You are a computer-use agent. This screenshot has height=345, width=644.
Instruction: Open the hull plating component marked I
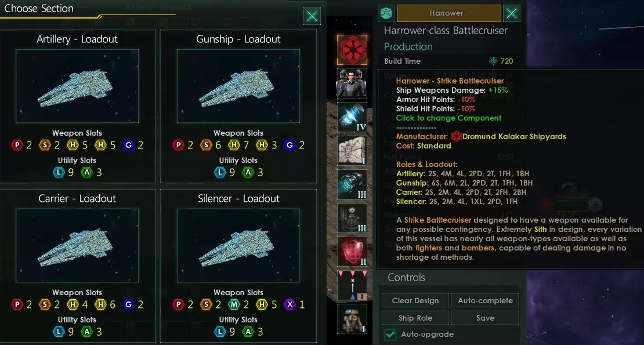pos(352,151)
